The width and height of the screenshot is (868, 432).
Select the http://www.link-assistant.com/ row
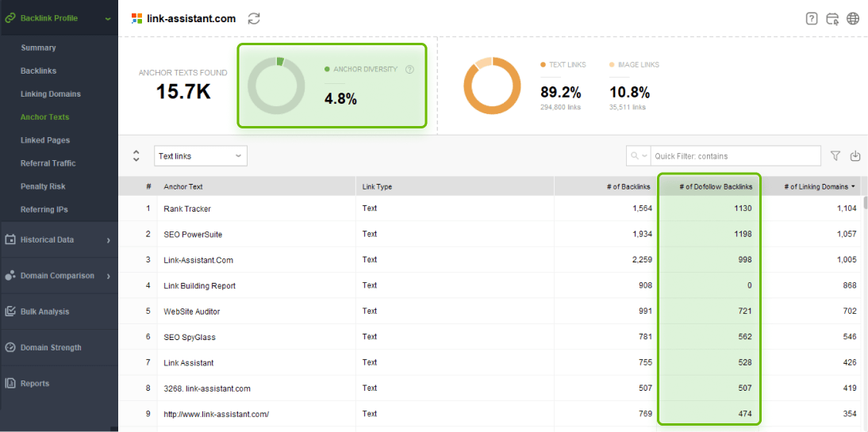coord(490,413)
